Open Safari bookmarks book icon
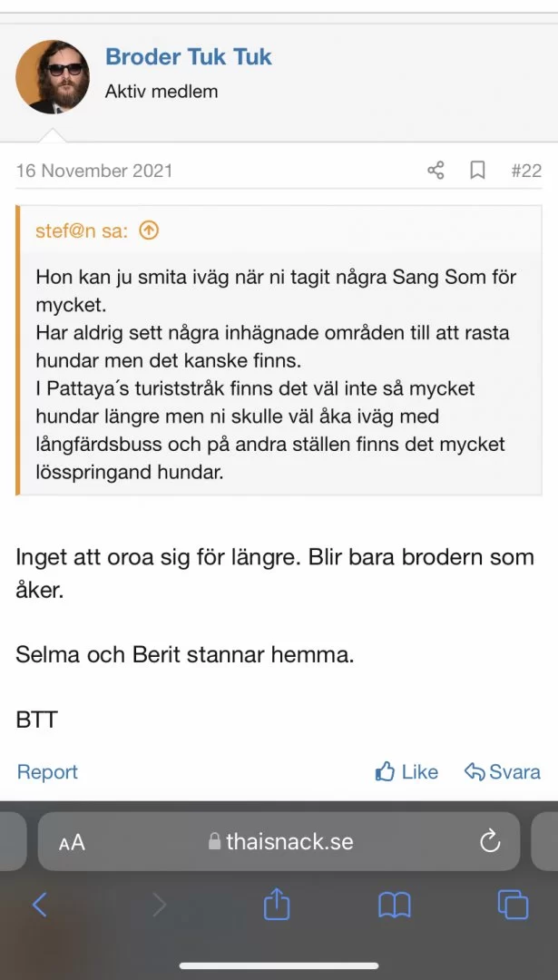Viewport: 558px width, 980px height. (395, 904)
